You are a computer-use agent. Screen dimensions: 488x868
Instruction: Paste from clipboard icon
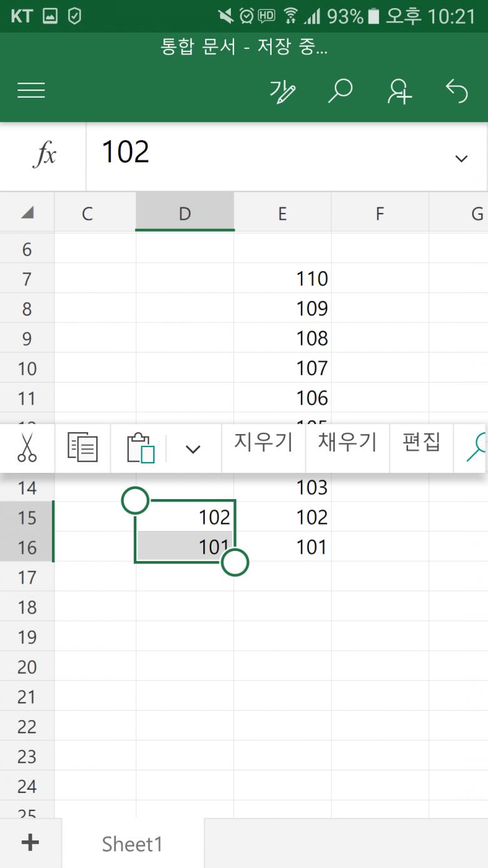(140, 448)
